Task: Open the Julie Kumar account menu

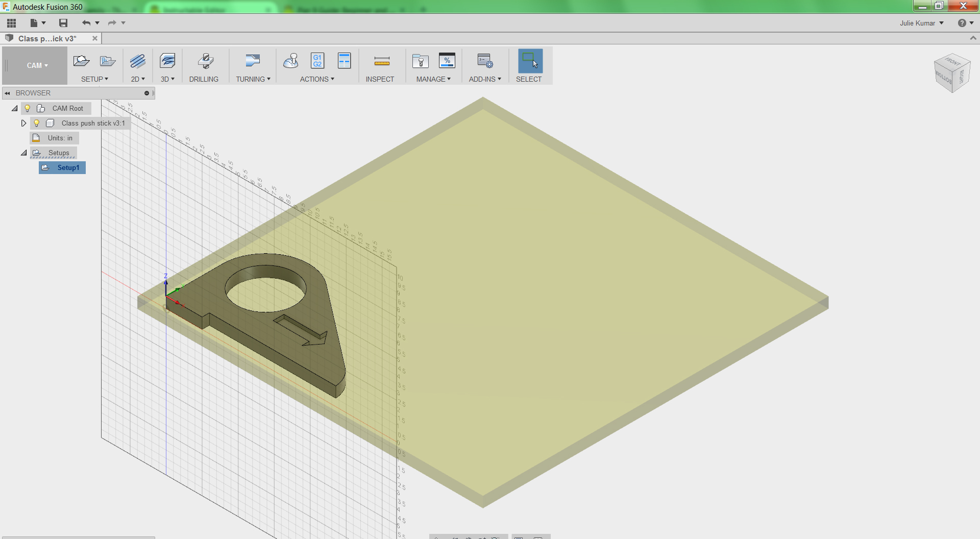Action: click(921, 23)
